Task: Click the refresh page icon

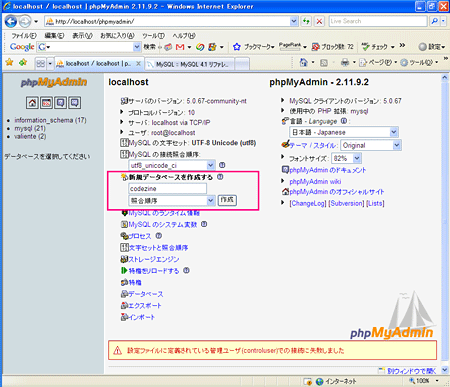Action: [306, 21]
